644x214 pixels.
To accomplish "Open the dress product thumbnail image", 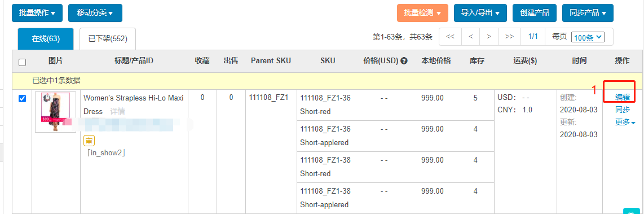I will pyautogui.click(x=55, y=112).
